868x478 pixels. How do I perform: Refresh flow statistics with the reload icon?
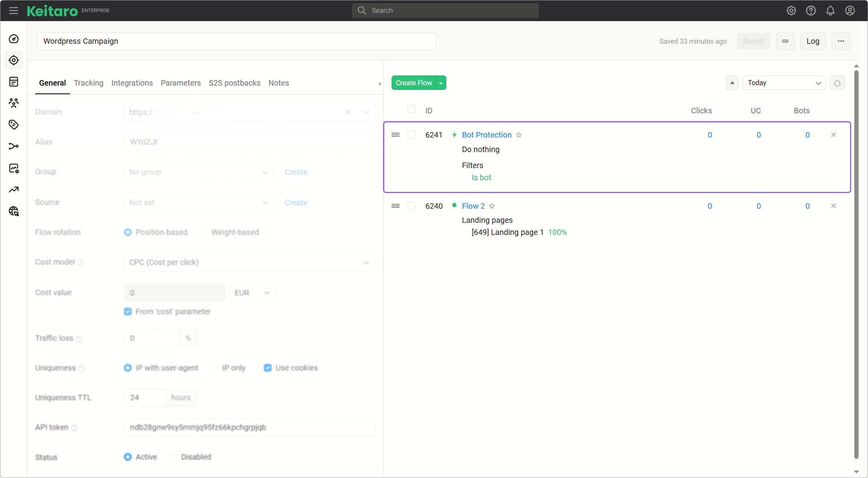tap(837, 83)
